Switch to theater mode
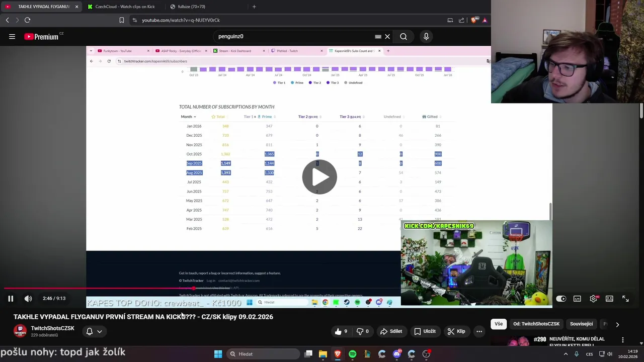The width and height of the screenshot is (644, 362). click(609, 299)
